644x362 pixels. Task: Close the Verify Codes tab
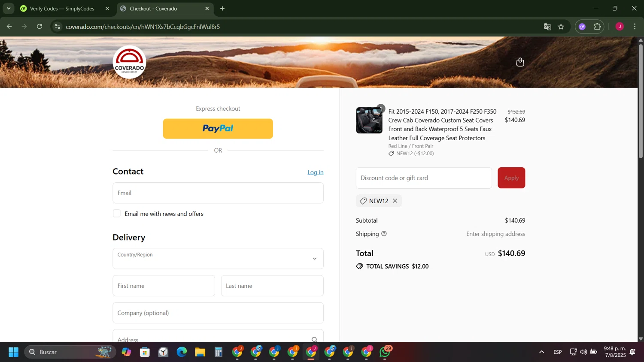click(x=107, y=9)
